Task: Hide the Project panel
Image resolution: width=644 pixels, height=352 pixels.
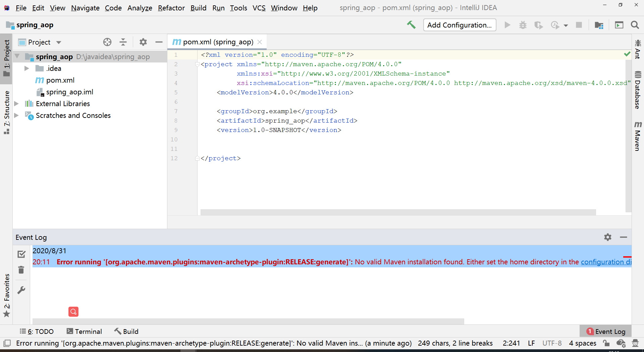Action: 159,42
